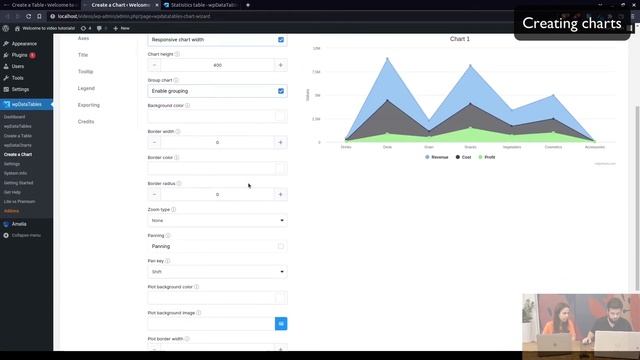Switch to the Credits settings tab
This screenshot has height=360, width=640.
coord(86,122)
